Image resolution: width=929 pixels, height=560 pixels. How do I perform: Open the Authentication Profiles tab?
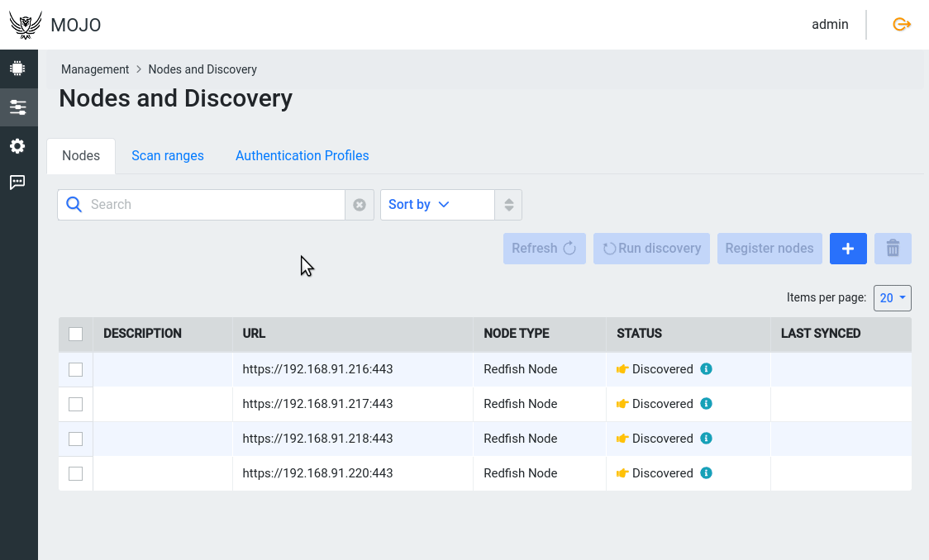coord(302,155)
